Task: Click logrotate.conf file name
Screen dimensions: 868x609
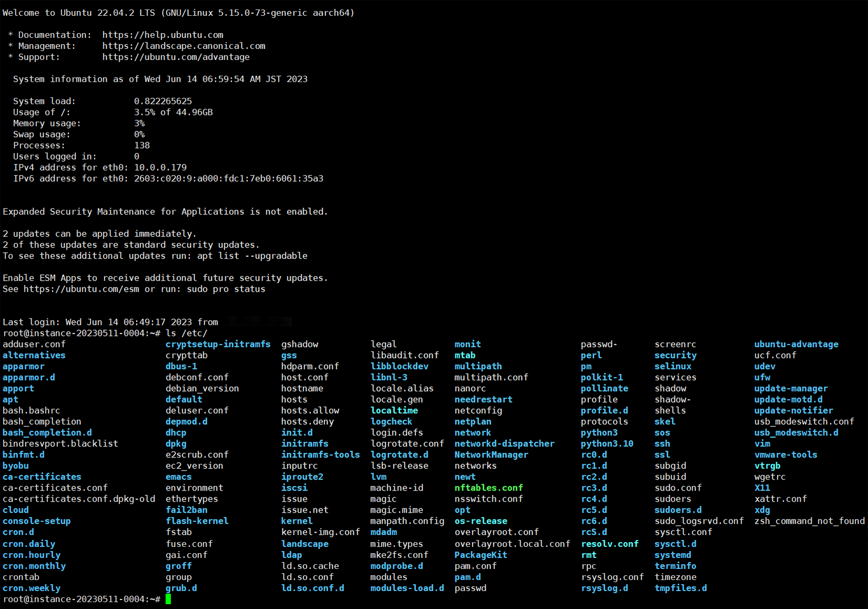Action: point(407,444)
